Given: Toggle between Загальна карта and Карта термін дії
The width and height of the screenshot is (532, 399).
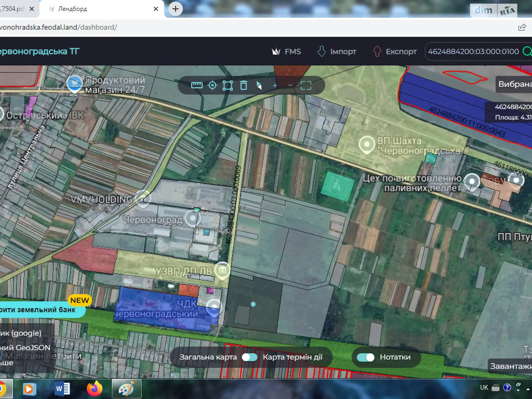Looking at the screenshot, I should click(x=249, y=357).
